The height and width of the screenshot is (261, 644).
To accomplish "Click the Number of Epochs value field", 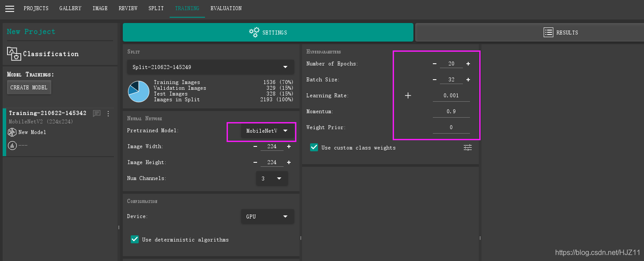I will pos(451,64).
